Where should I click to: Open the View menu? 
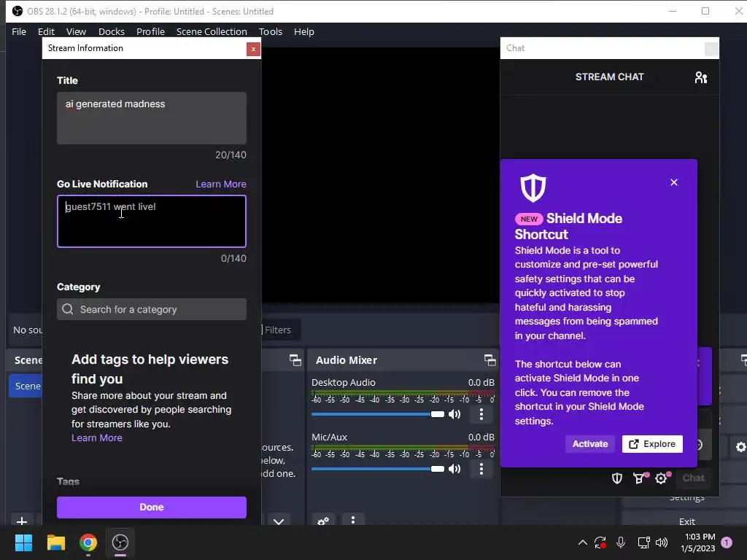[76, 32]
